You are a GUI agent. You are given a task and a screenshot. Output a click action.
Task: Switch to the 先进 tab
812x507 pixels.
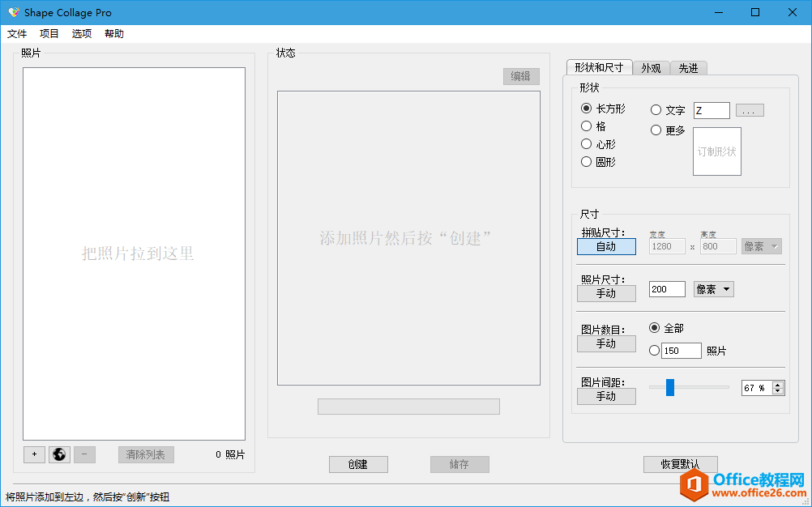(688, 68)
